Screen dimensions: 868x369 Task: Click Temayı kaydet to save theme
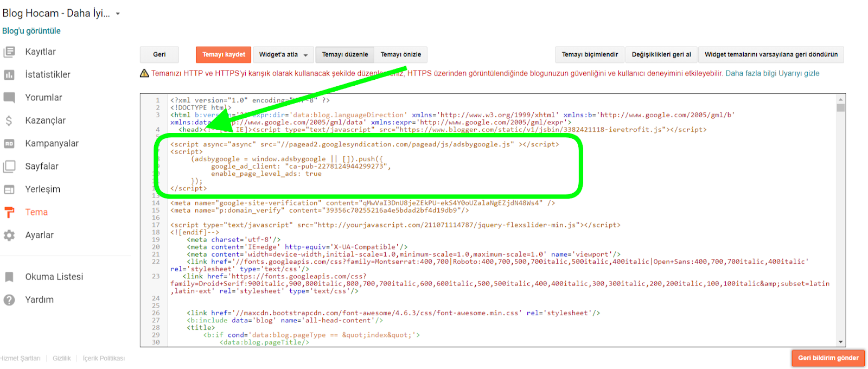point(224,54)
